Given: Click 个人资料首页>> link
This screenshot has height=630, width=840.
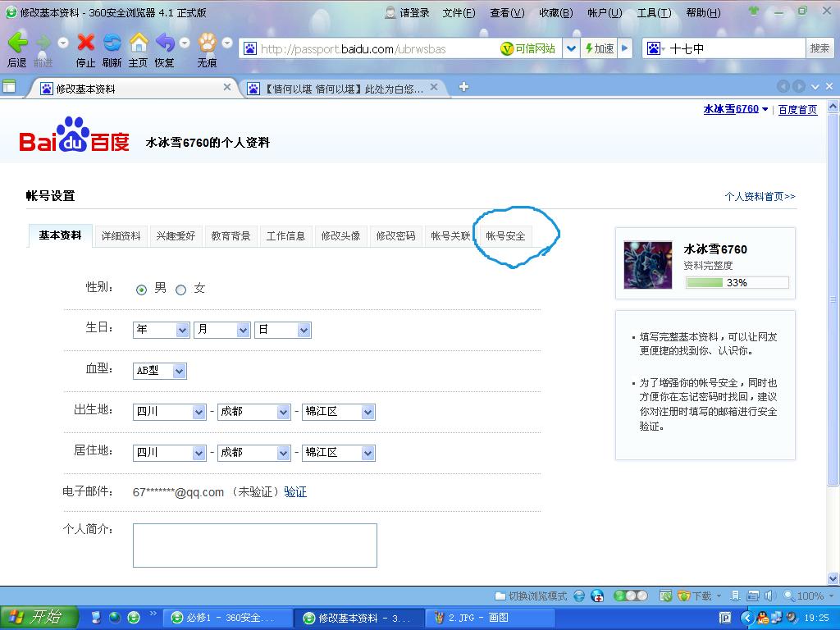Looking at the screenshot, I should [x=760, y=197].
